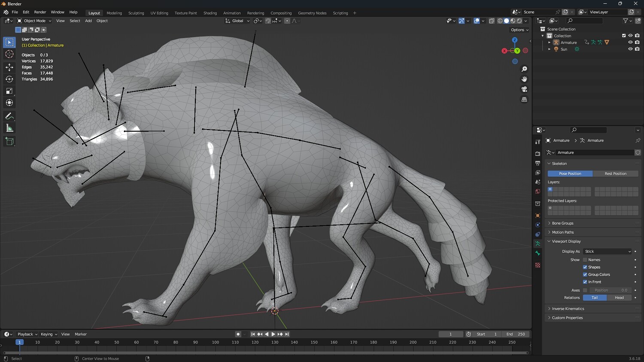The width and height of the screenshot is (644, 362).
Task: Toggle camera view with the camera gizmo
Action: tap(524, 89)
